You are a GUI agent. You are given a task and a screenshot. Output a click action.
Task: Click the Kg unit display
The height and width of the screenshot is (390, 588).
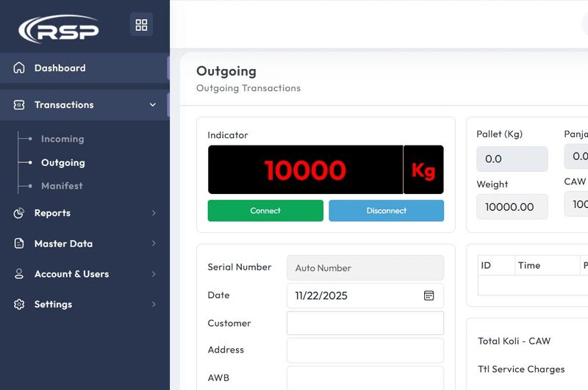pyautogui.click(x=424, y=170)
